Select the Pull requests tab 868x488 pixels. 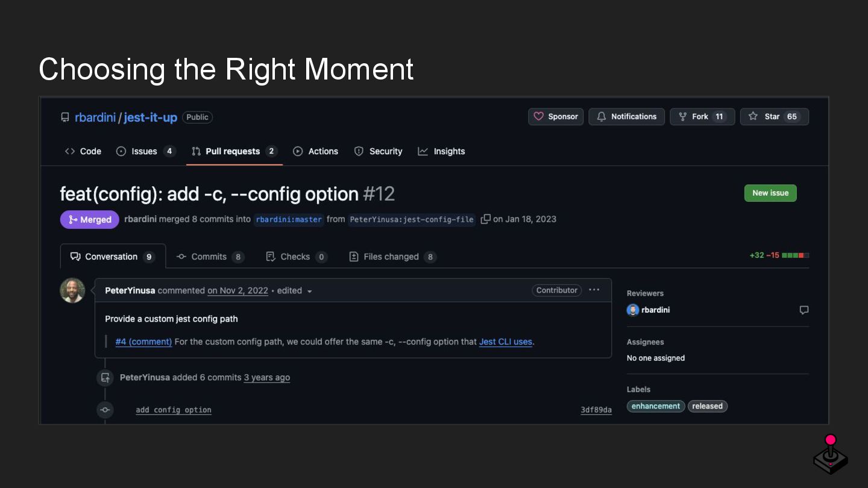point(234,151)
